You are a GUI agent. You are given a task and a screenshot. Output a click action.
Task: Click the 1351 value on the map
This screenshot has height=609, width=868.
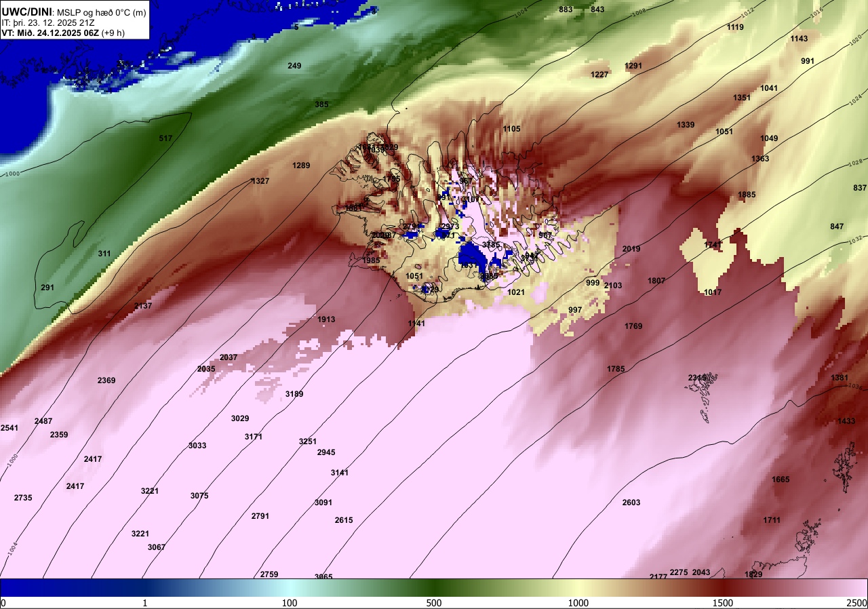tap(742, 98)
